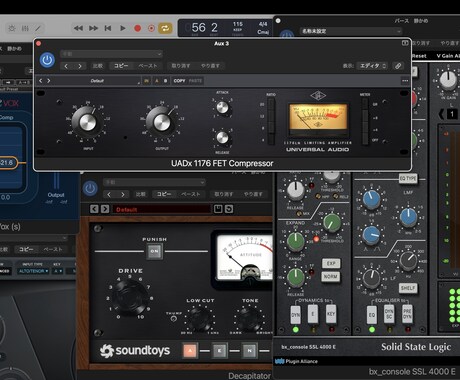Click the red record button
This screenshot has width=460, height=380.
click(x=137, y=28)
